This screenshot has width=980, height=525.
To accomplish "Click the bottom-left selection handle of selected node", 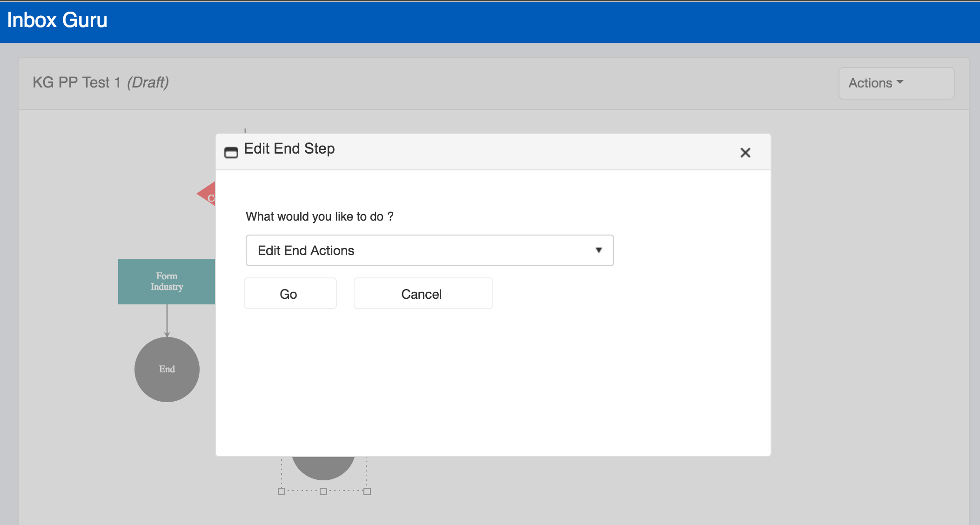I will 282,491.
